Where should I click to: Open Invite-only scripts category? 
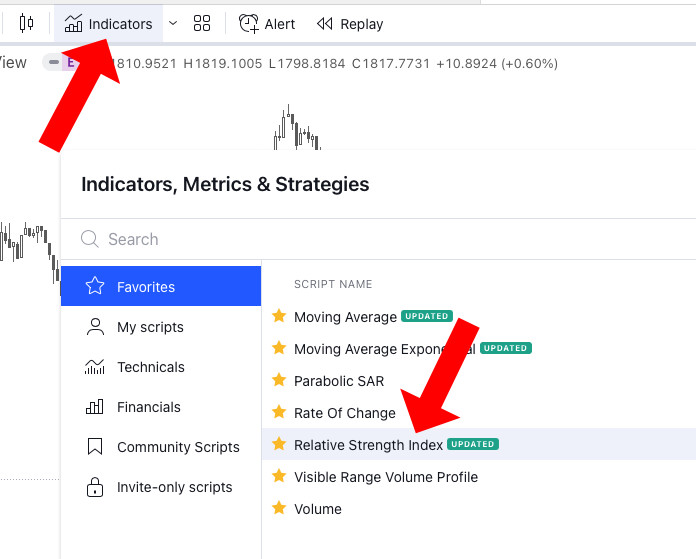pyautogui.click(x=161, y=487)
